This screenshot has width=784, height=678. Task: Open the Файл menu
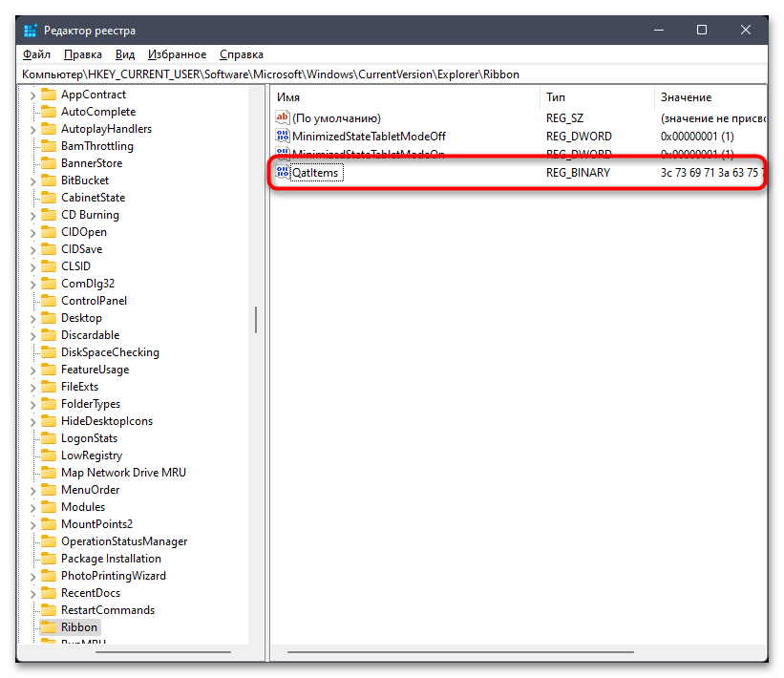pos(36,54)
